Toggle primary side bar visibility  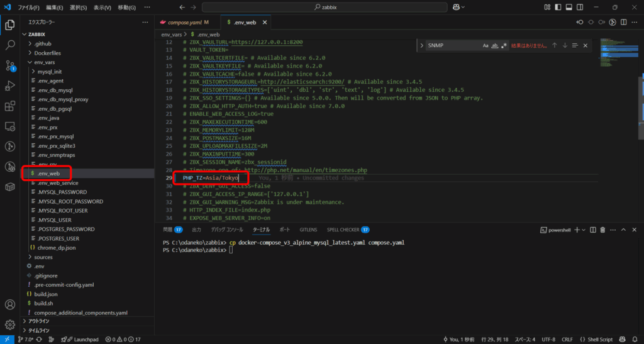pos(558,8)
